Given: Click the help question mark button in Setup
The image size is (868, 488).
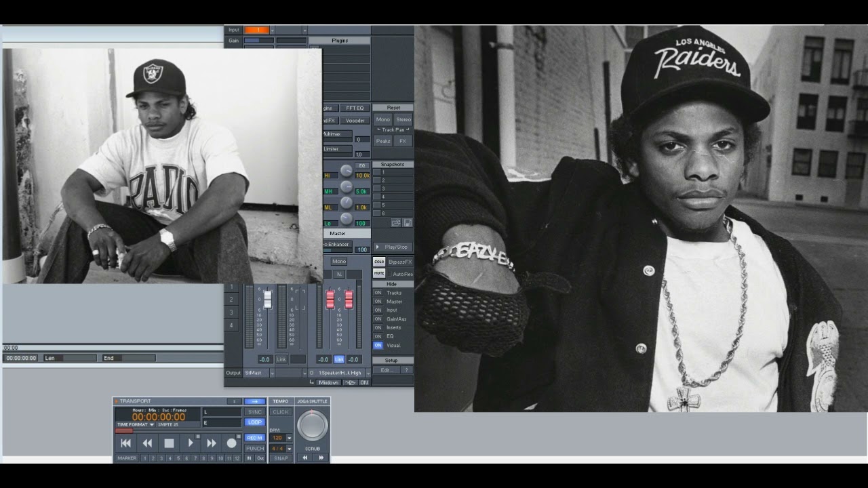Looking at the screenshot, I should click(406, 370).
